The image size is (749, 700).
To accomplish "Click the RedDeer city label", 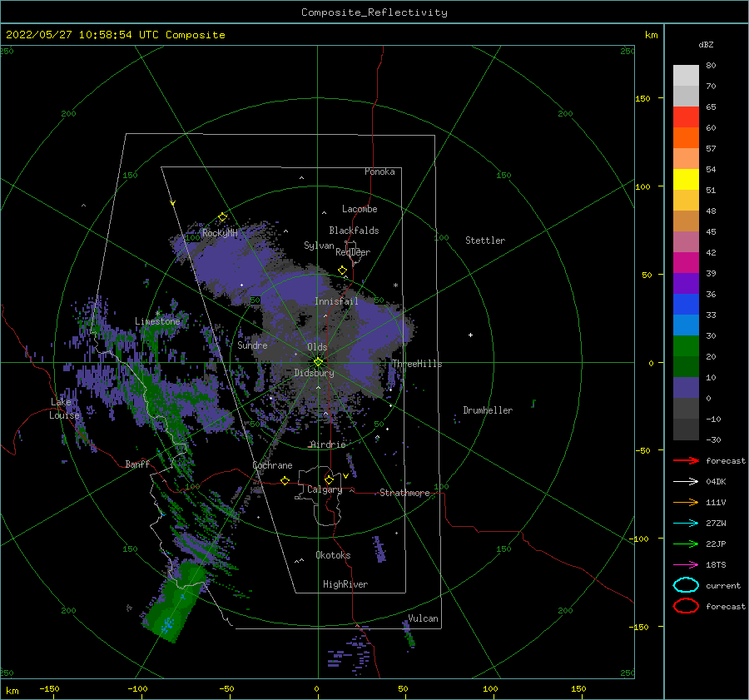I will [x=353, y=252].
